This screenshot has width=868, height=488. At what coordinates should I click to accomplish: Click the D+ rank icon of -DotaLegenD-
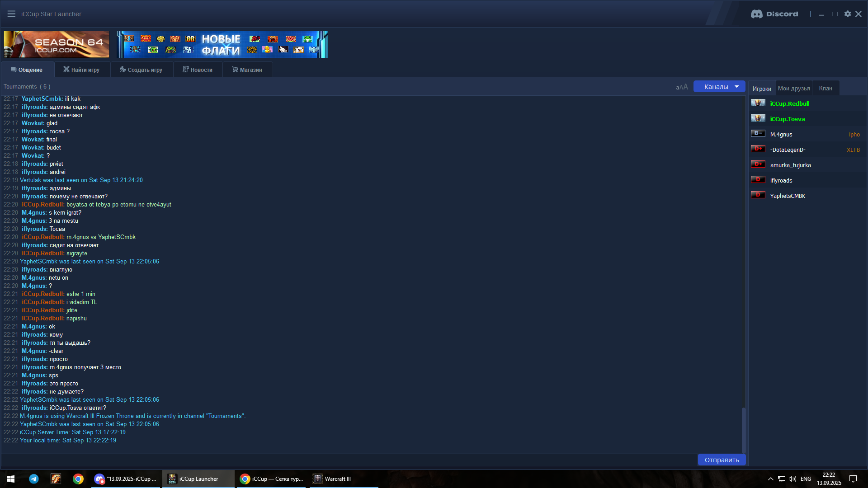point(758,149)
